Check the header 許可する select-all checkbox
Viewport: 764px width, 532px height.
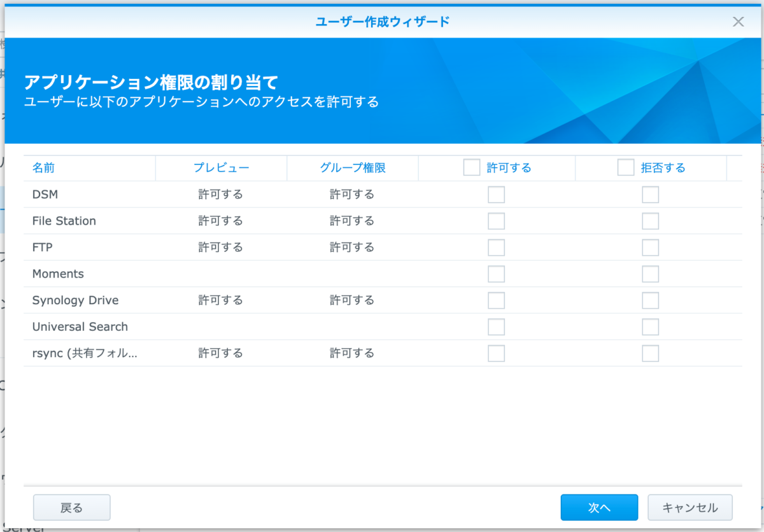pos(472,167)
